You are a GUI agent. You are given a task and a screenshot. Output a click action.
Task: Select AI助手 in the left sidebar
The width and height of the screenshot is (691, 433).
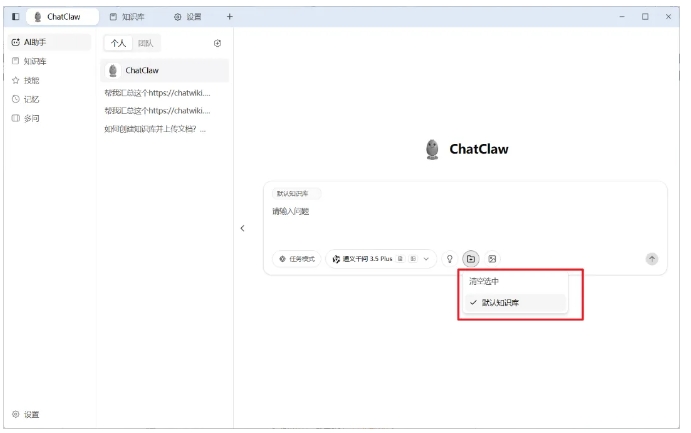(49, 42)
